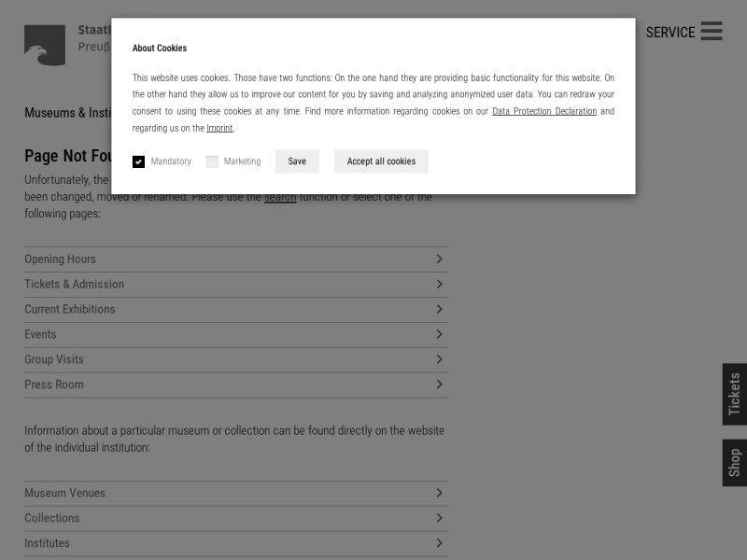Enable the Marketing cookies checkbox
This screenshot has width=747, height=560.
point(212,161)
